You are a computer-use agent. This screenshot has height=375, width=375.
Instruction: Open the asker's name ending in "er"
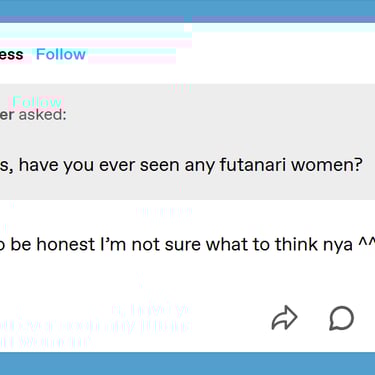[x=7, y=115]
